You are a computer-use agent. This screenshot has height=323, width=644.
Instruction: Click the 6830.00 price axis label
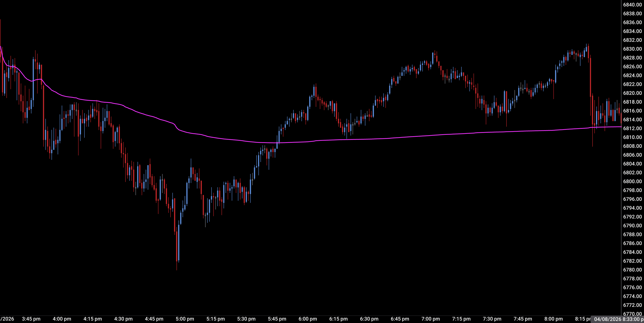(632, 49)
